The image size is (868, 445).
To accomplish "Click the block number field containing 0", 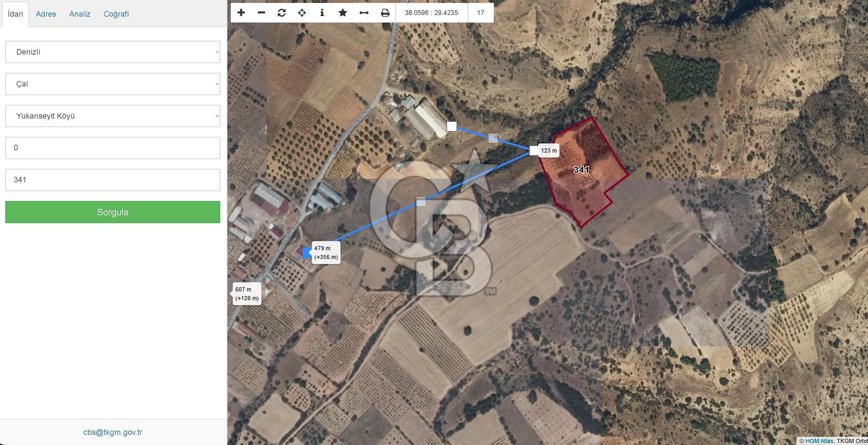I will click(112, 148).
